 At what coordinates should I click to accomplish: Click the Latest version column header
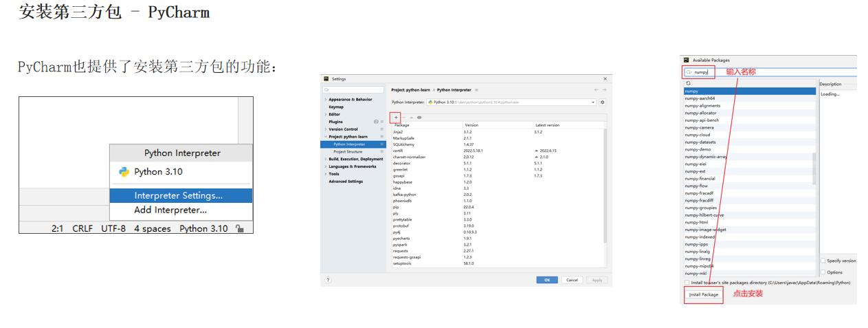568,125
